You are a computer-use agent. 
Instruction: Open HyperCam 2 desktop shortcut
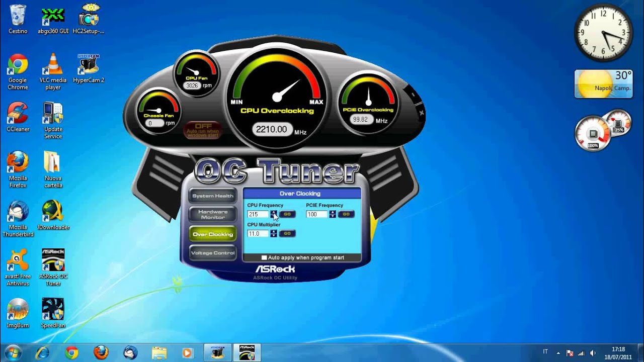pos(88,68)
